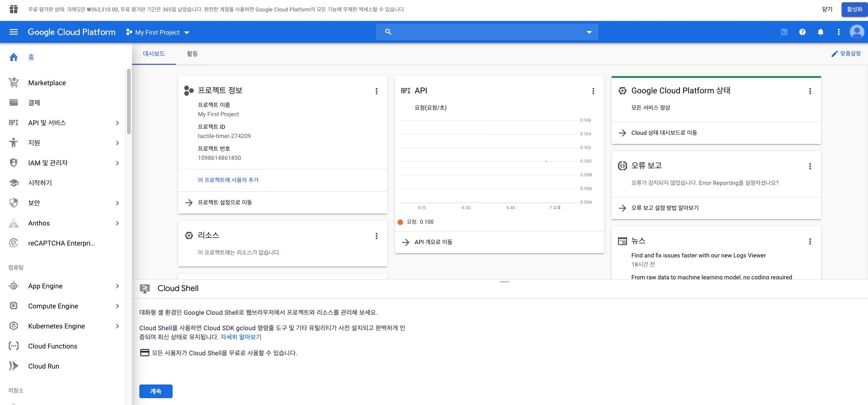Click the sidebar vertical scrollbar
Viewport: 868px width, 405px height.
tap(129, 102)
